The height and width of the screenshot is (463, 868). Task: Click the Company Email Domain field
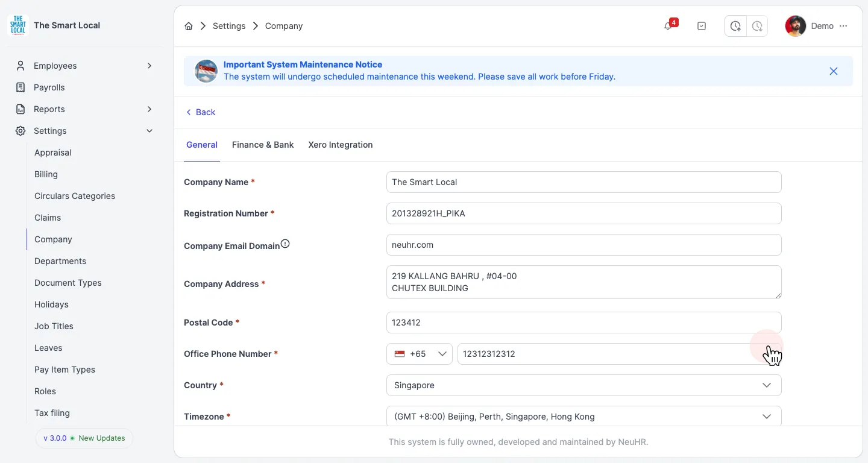583,245
